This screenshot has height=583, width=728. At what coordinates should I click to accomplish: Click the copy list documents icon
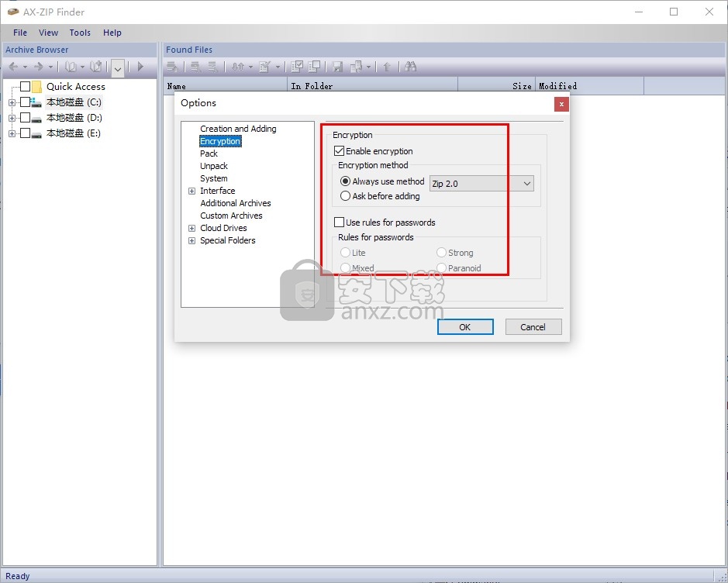coord(356,67)
